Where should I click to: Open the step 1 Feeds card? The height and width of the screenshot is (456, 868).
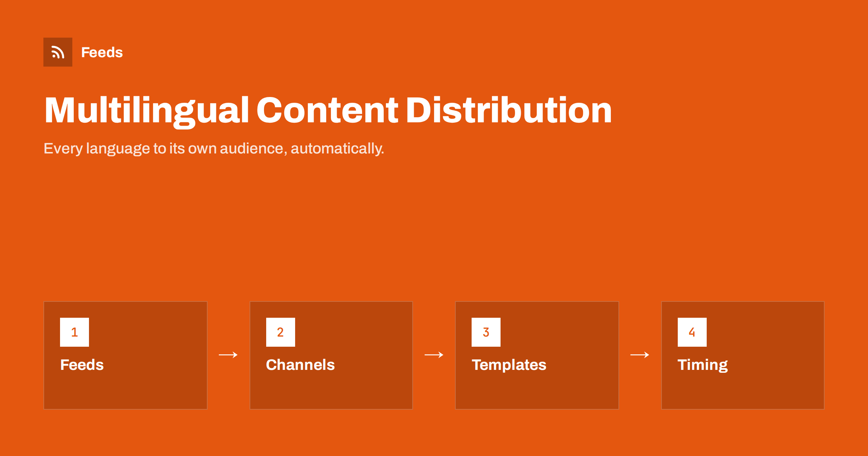pyautogui.click(x=125, y=355)
